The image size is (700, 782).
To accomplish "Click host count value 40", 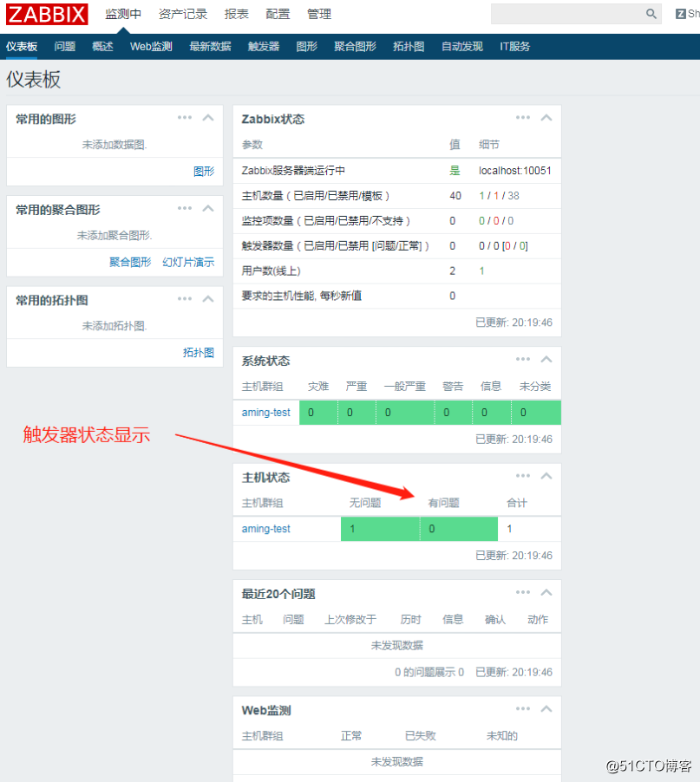I will (455, 196).
